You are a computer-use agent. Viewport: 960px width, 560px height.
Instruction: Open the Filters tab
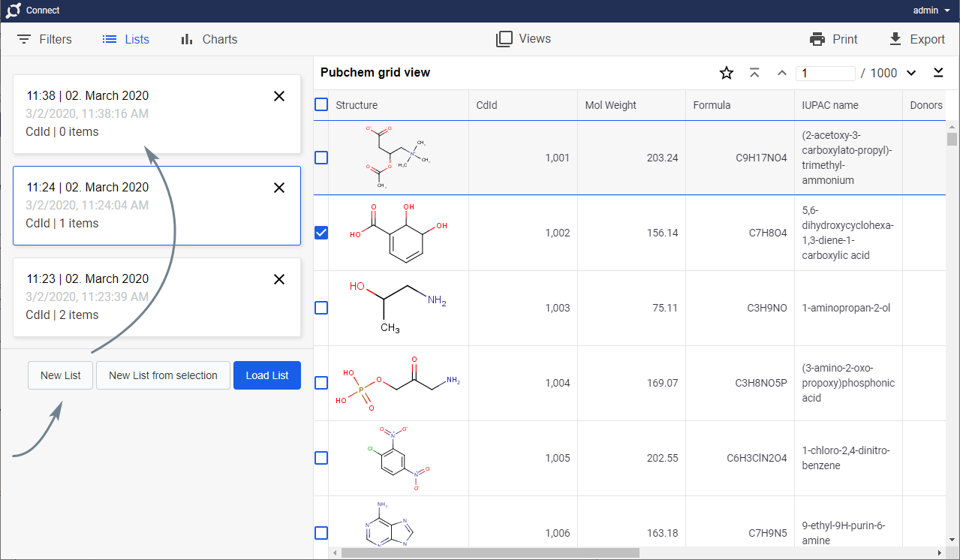tap(45, 40)
